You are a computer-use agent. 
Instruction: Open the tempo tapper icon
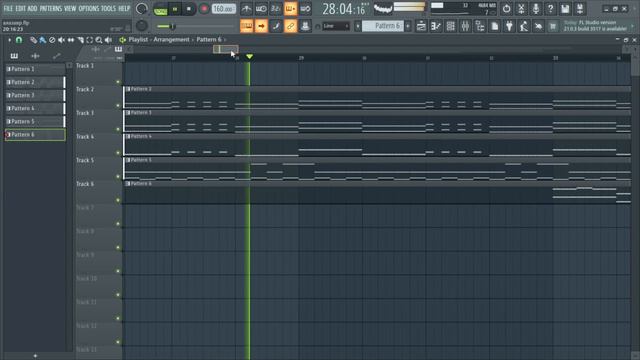coord(524,26)
